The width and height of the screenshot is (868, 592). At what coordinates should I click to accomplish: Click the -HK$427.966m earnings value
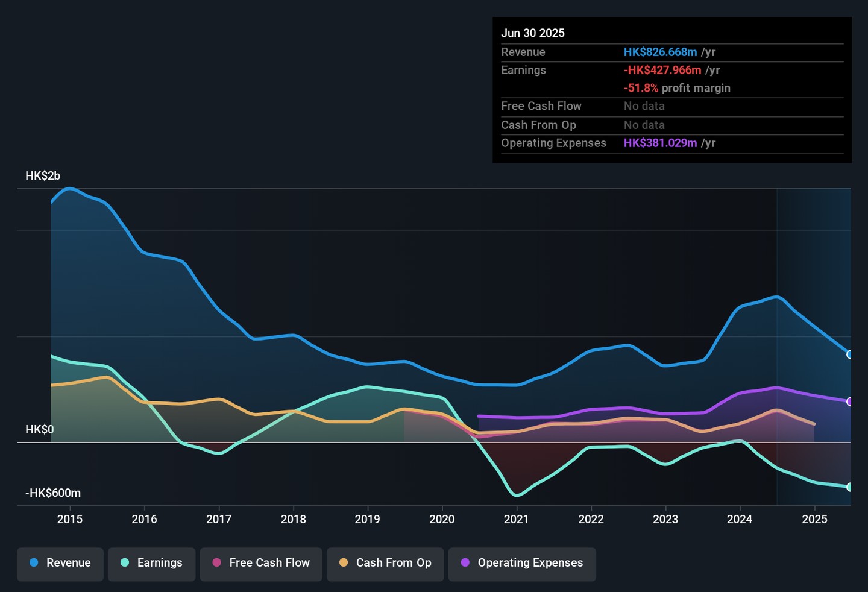(662, 71)
